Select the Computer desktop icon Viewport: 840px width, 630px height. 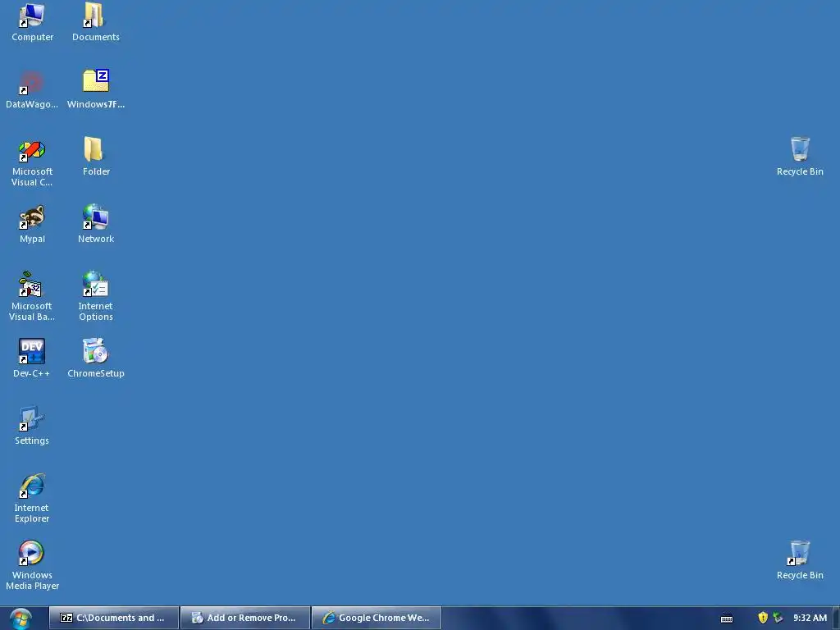point(32,22)
